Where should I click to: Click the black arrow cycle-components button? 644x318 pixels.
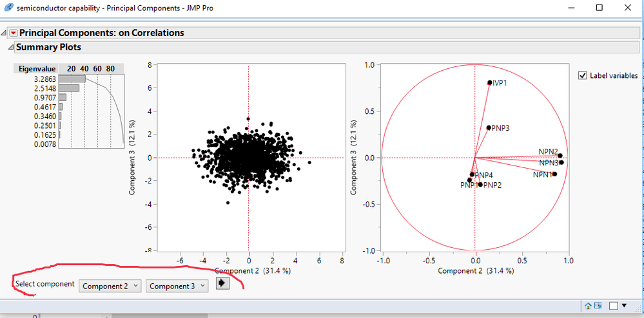click(222, 283)
